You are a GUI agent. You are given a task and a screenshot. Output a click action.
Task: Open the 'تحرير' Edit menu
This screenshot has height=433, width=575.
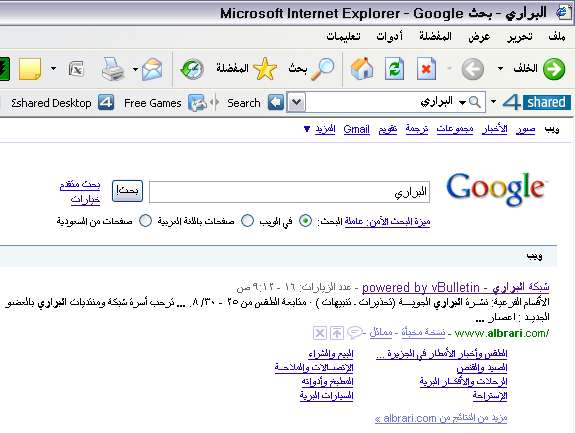520,37
